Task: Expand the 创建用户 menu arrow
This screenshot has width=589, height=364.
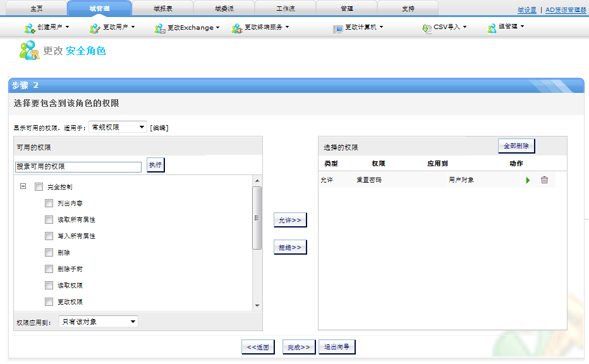Action: (67, 27)
